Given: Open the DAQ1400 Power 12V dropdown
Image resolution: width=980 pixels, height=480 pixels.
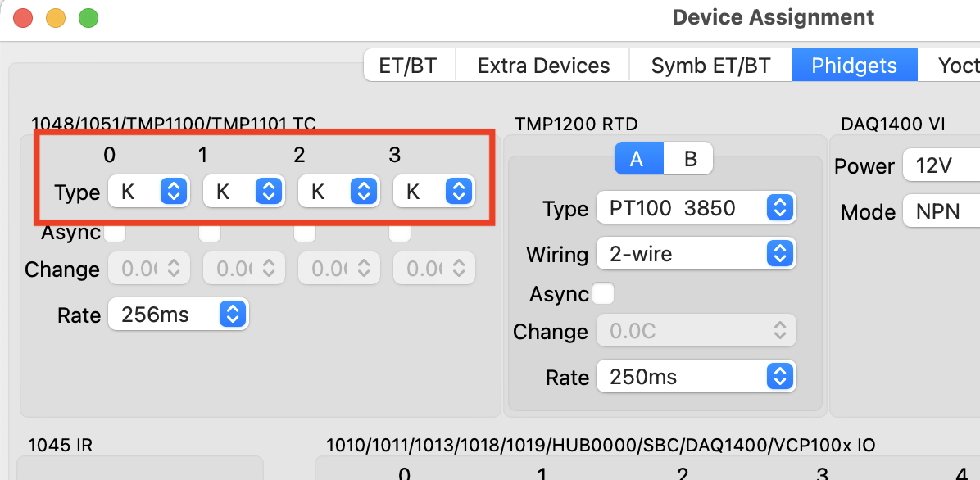Looking at the screenshot, I should [x=941, y=165].
